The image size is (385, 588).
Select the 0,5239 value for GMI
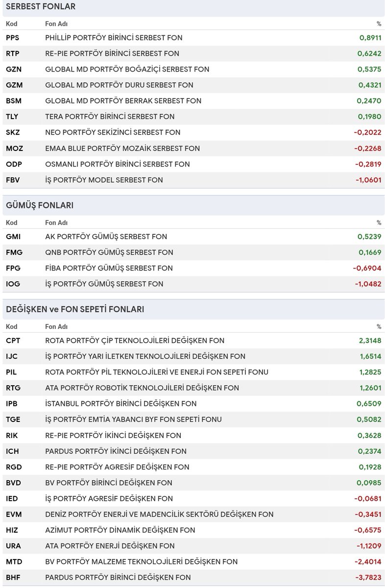tap(370, 237)
